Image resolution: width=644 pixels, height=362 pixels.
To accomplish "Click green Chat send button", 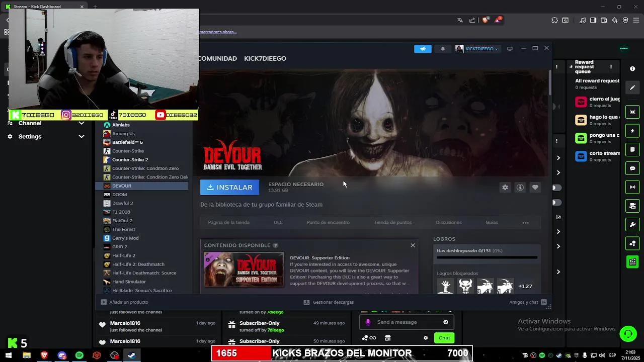I will (444, 338).
